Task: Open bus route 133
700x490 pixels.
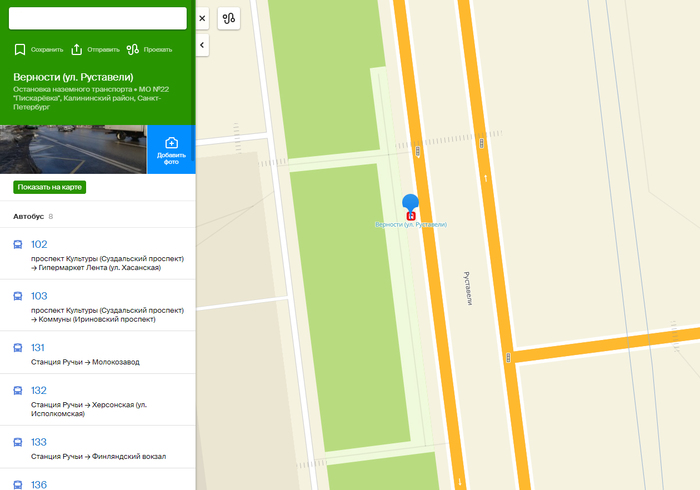Action: (x=39, y=441)
